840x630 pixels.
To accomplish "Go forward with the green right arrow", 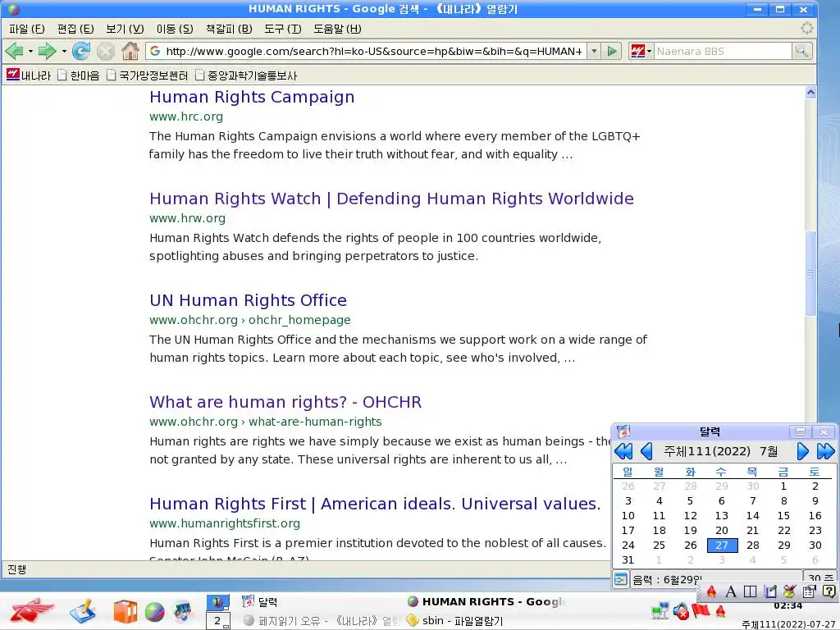I will (x=47, y=52).
